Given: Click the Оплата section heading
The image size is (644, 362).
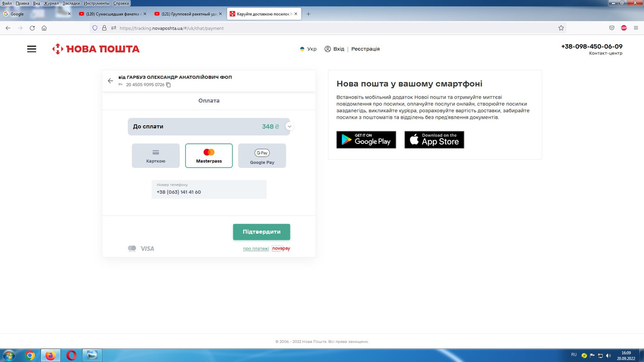Looking at the screenshot, I should [x=209, y=101].
